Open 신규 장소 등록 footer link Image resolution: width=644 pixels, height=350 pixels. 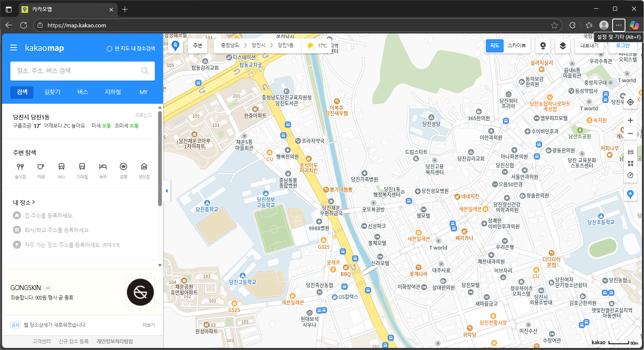tap(73, 341)
